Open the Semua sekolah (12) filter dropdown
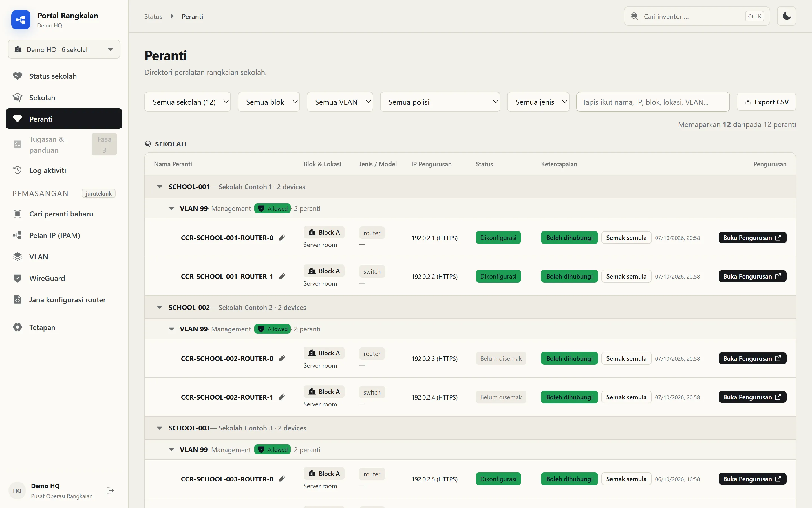The width and height of the screenshot is (812, 508). 187,102
